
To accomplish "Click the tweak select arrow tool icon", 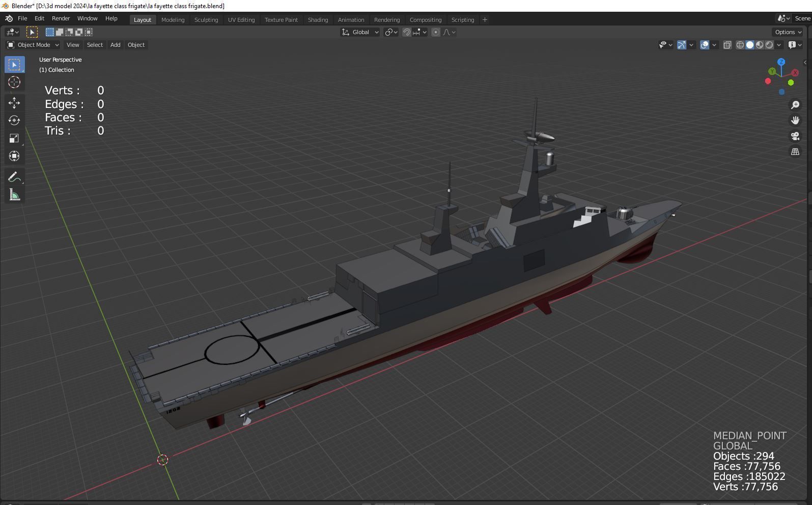I will coord(32,32).
